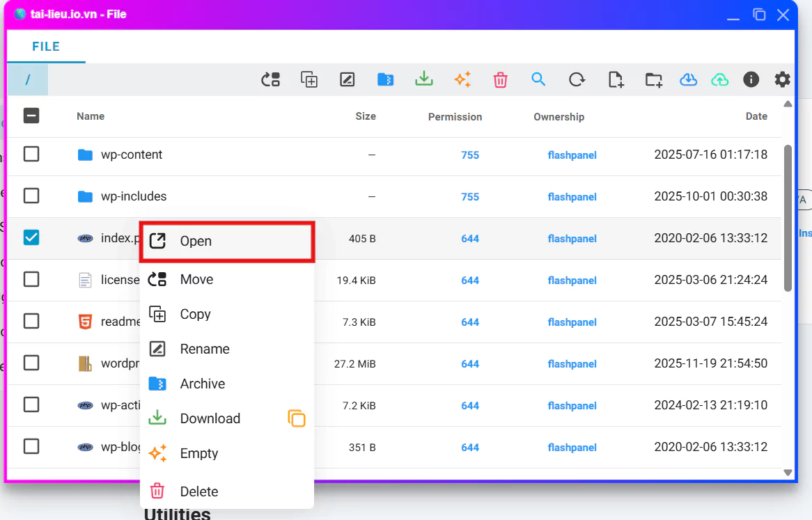Screen dimensions: 812x520
Task: Uncheck the index.php file checkbox
Action: (x=31, y=238)
